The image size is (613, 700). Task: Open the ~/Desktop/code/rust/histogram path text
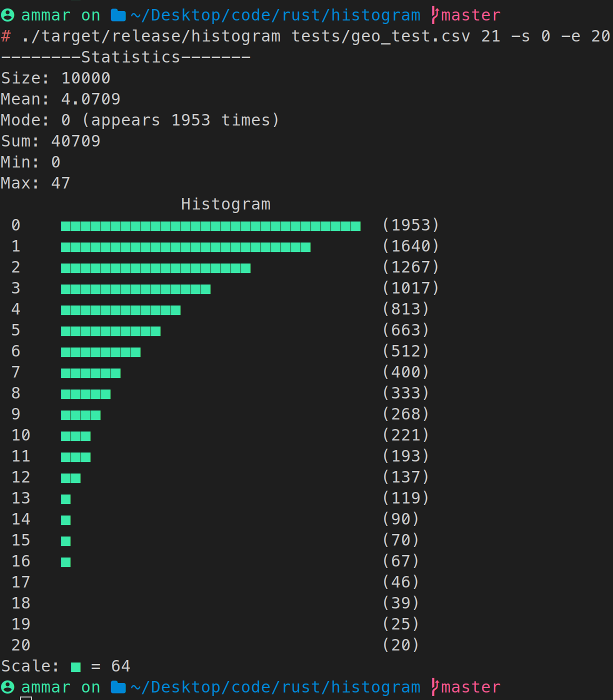pos(275,15)
